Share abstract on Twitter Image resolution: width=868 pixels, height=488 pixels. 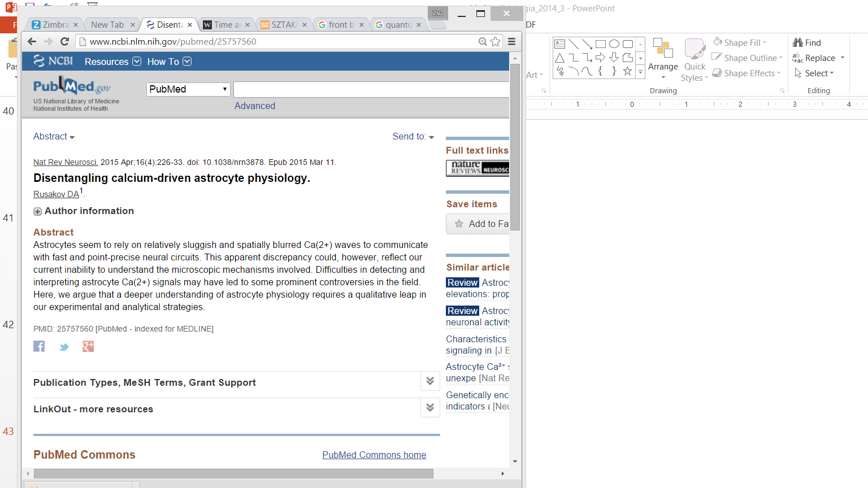[x=64, y=347]
